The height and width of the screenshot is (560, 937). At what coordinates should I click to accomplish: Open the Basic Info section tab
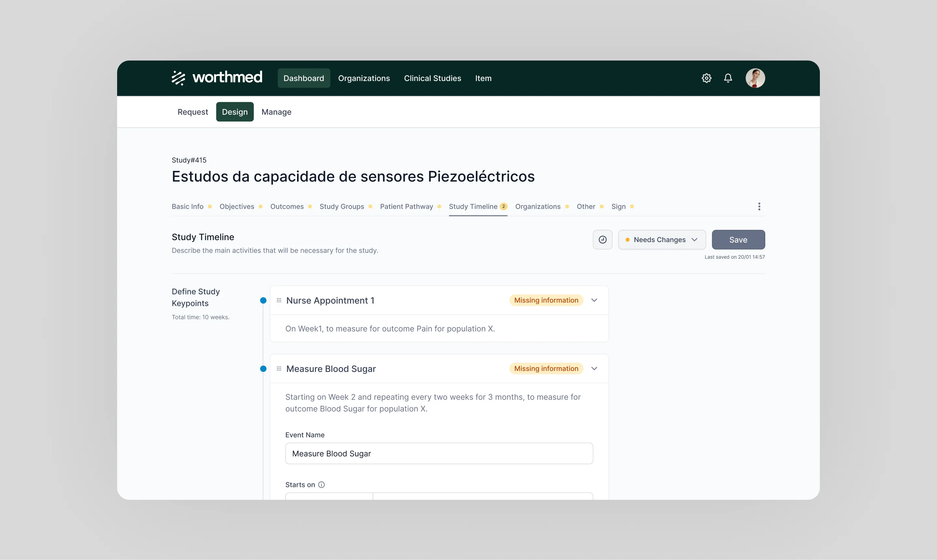coord(191,206)
